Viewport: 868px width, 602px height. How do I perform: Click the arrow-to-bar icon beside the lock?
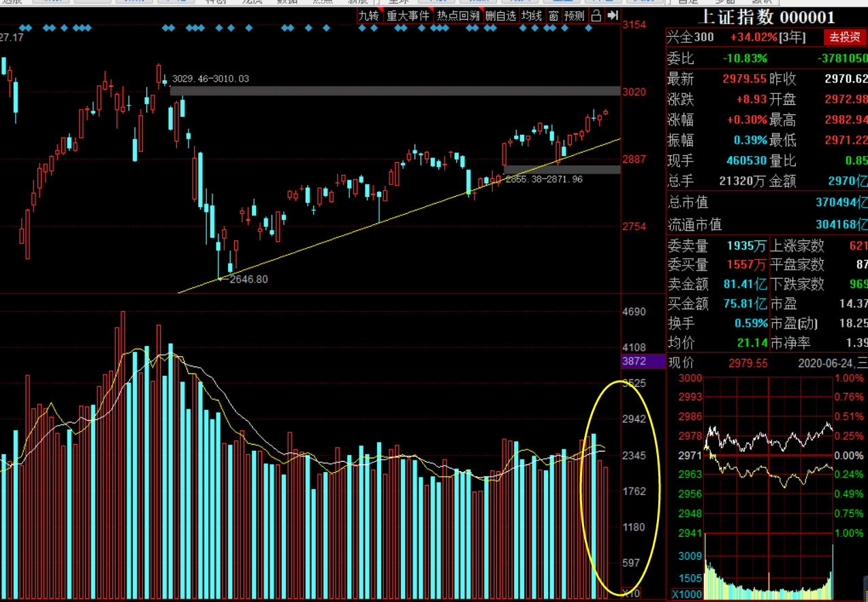pyautogui.click(x=613, y=15)
